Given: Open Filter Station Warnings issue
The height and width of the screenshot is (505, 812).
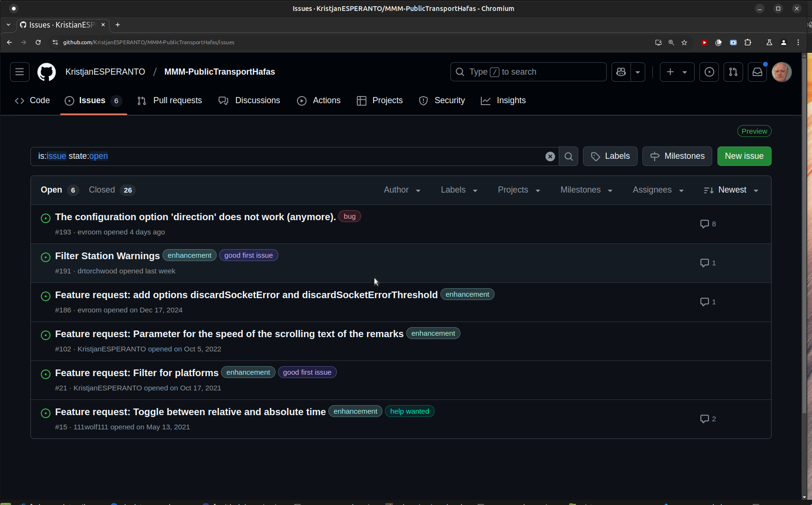Looking at the screenshot, I should tap(107, 256).
